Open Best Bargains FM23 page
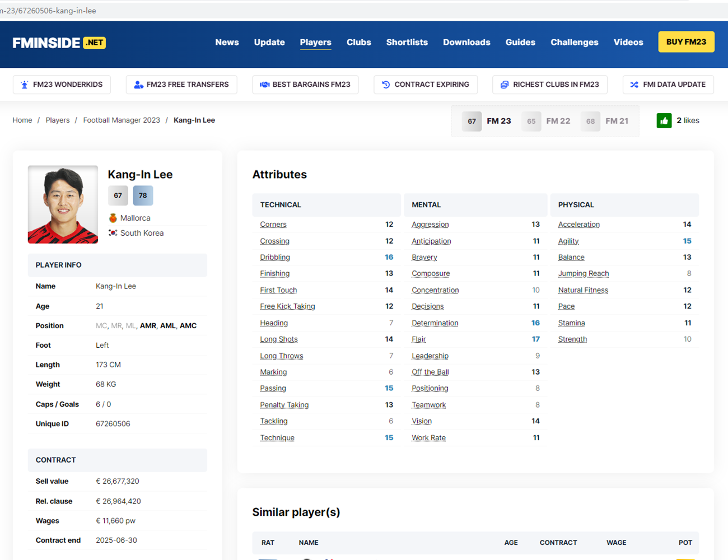Screen dimensions: 728x560 click(305, 85)
